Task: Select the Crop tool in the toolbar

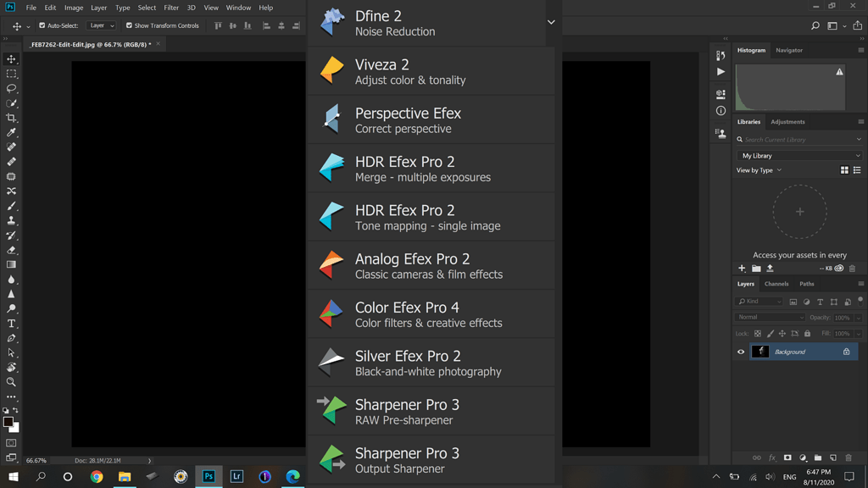Action: [x=11, y=118]
